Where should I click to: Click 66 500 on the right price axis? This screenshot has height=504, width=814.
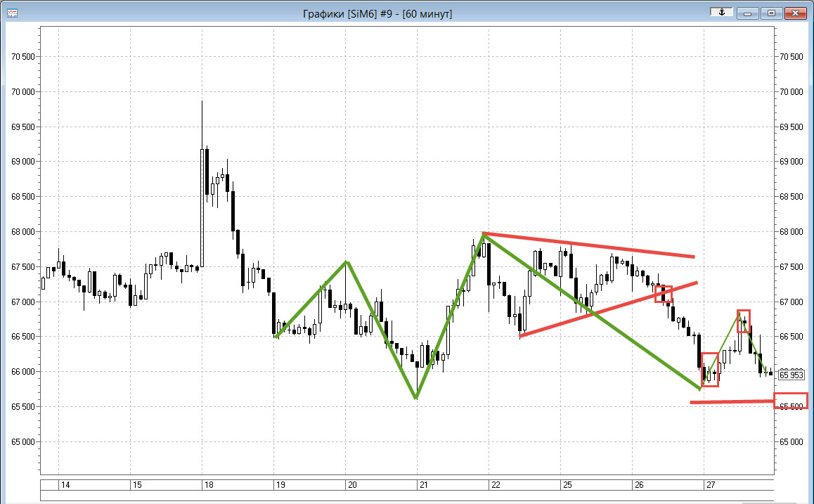(792, 336)
